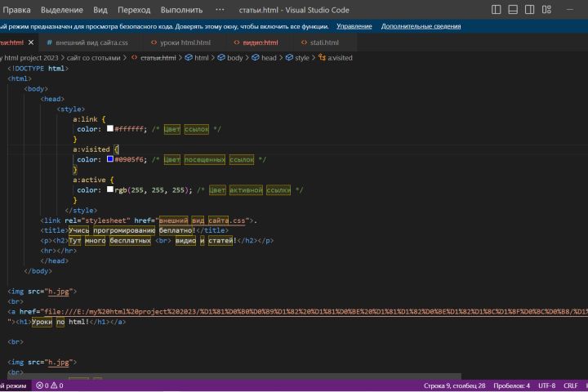Toggle primary side bar layout icon
The image size is (588, 392).
497,10
